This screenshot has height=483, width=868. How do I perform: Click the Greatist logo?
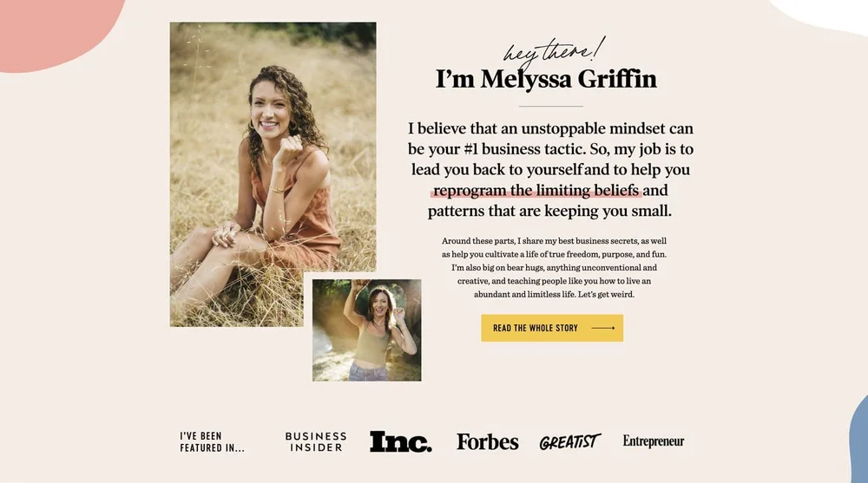click(x=570, y=441)
